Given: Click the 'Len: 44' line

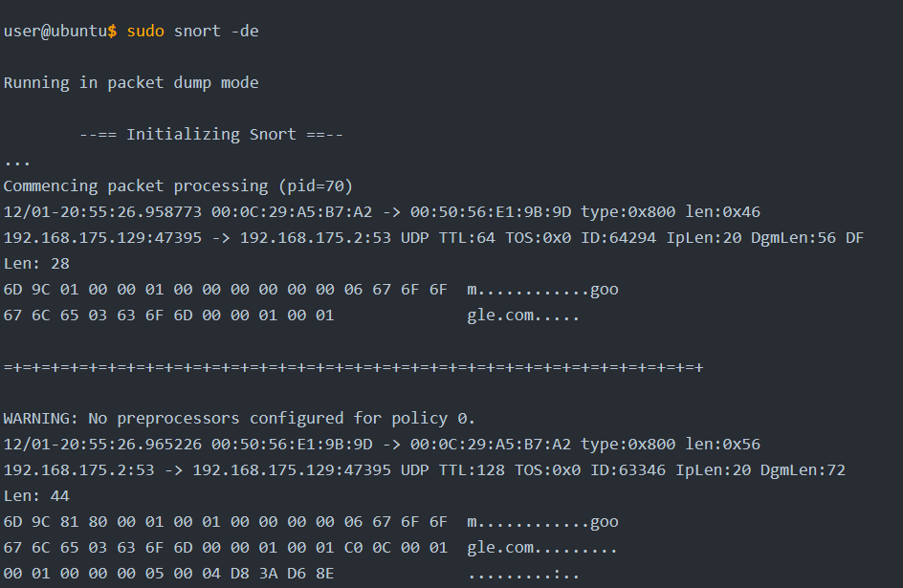Looking at the screenshot, I should pyautogui.click(x=36, y=496).
